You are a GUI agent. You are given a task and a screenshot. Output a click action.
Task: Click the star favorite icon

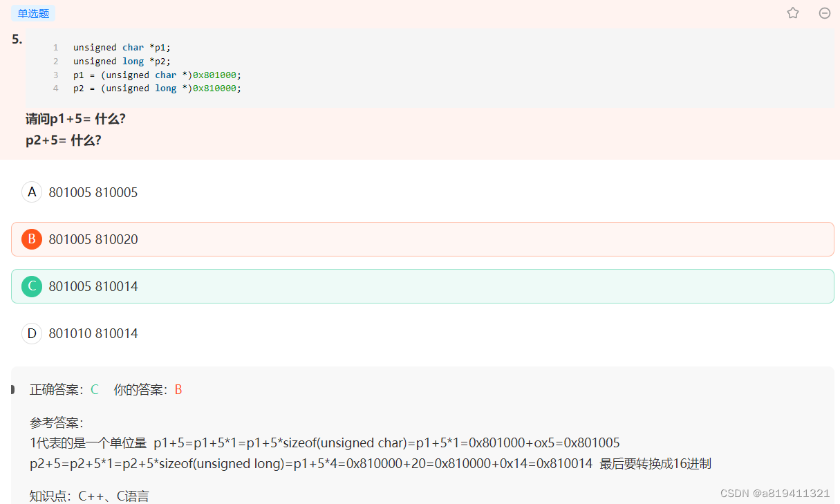coord(793,12)
